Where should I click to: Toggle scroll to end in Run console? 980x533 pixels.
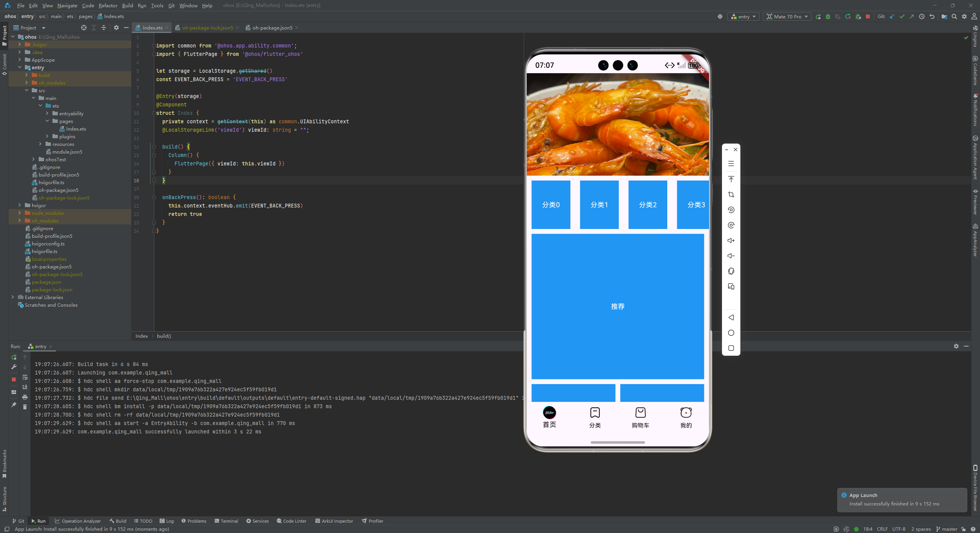pyautogui.click(x=25, y=387)
